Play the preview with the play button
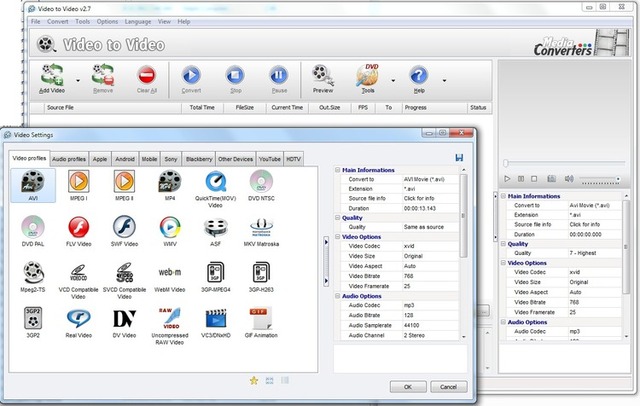 coord(507,179)
